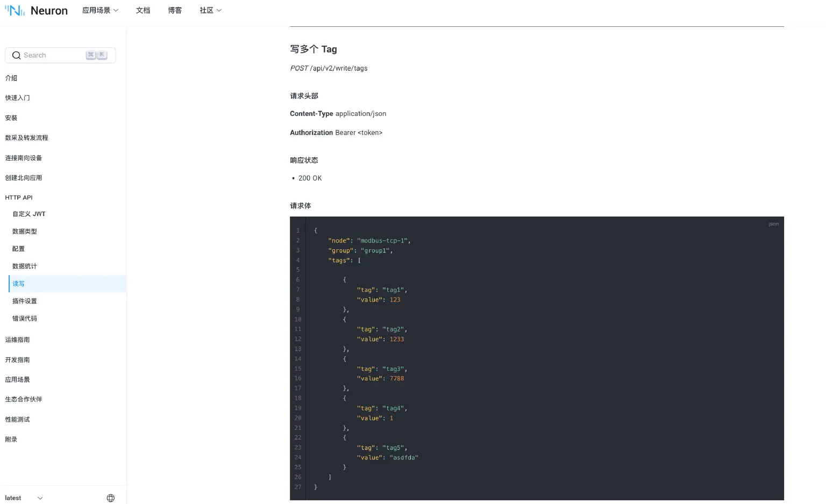Screen dimensions: 826x504
Task: Open the language globe selector
Action: tap(111, 498)
